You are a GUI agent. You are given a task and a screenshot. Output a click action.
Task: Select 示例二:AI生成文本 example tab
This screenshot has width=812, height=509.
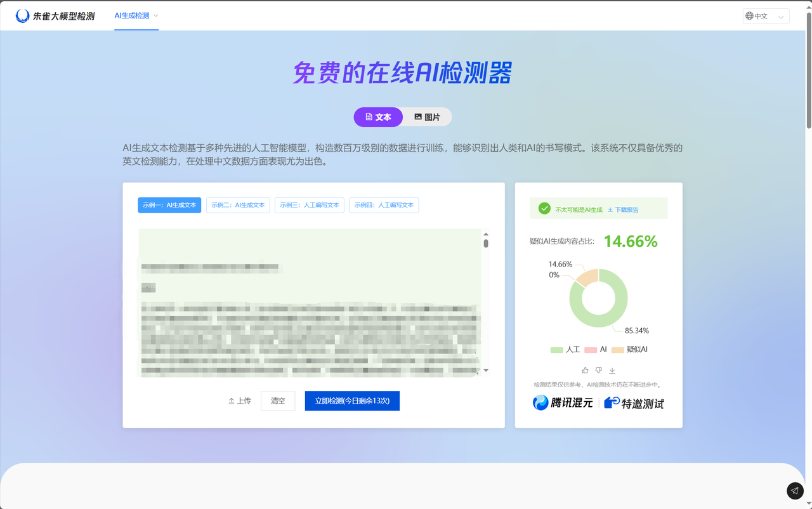point(238,205)
